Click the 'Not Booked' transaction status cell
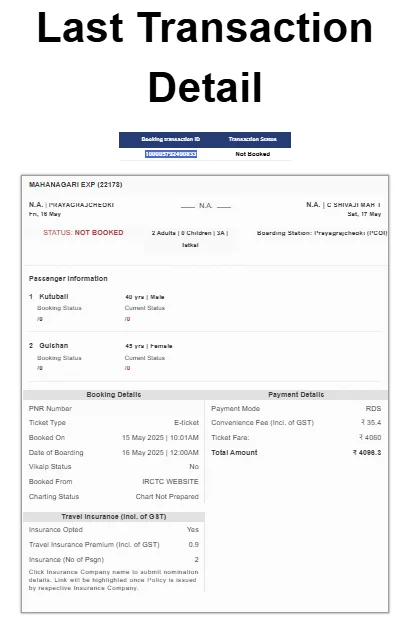 click(x=253, y=154)
